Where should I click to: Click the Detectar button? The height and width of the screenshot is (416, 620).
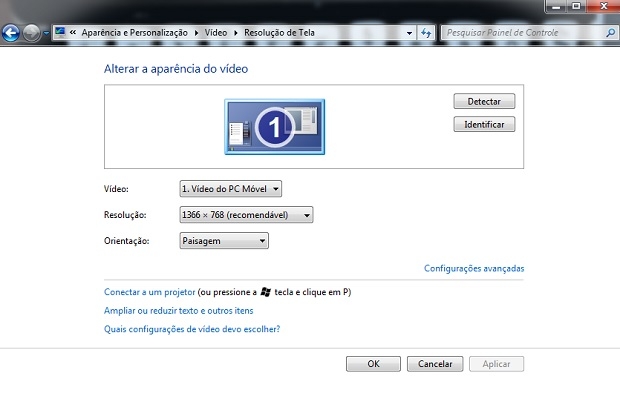tap(484, 101)
